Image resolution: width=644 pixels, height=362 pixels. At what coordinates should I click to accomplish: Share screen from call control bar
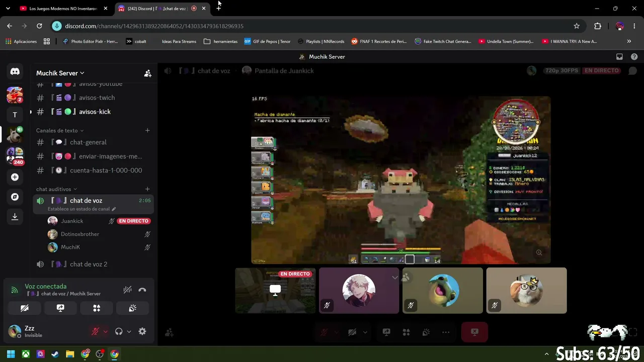click(x=386, y=332)
